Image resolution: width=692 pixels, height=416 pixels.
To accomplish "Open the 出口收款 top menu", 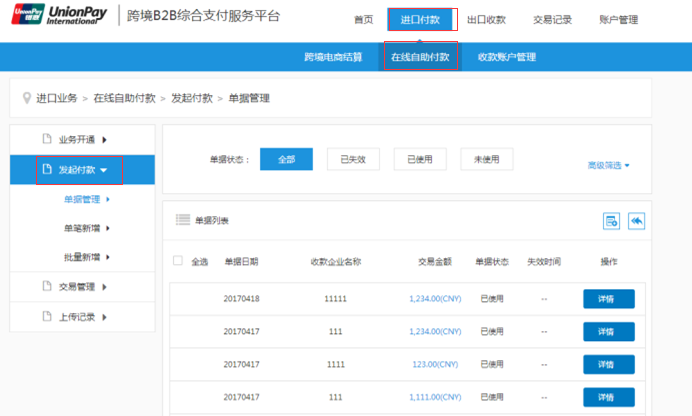I will (x=486, y=19).
